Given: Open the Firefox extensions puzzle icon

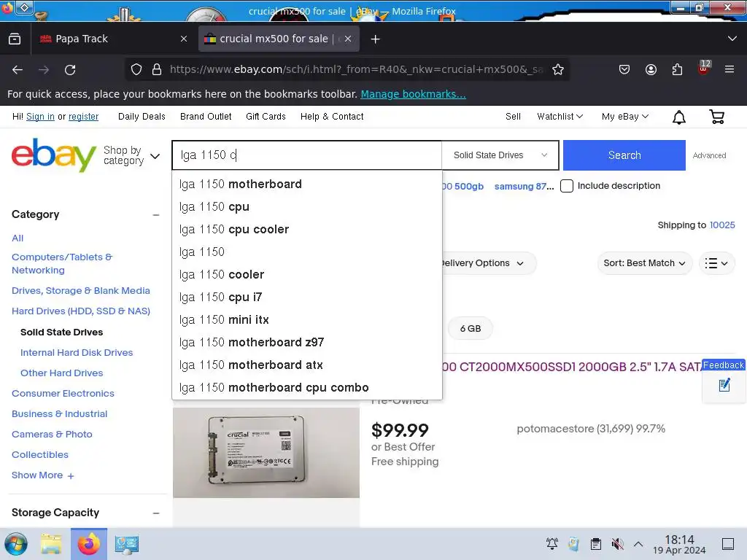Looking at the screenshot, I should (677, 69).
